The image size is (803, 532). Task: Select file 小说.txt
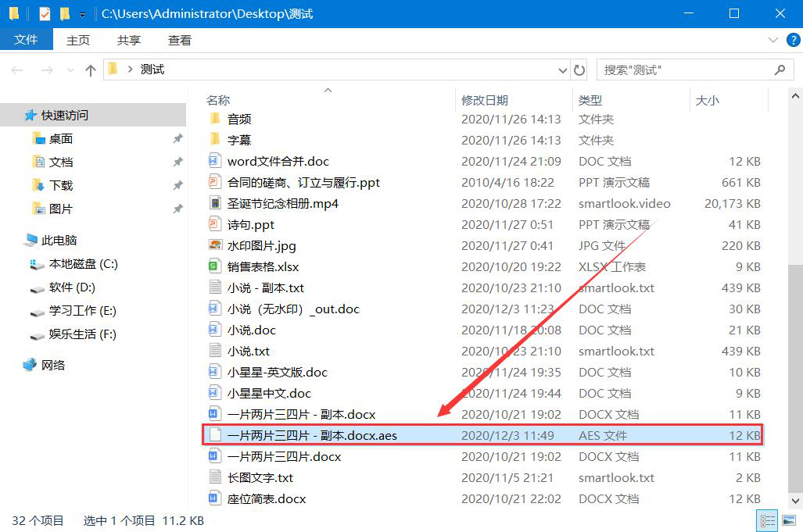pyautogui.click(x=249, y=351)
